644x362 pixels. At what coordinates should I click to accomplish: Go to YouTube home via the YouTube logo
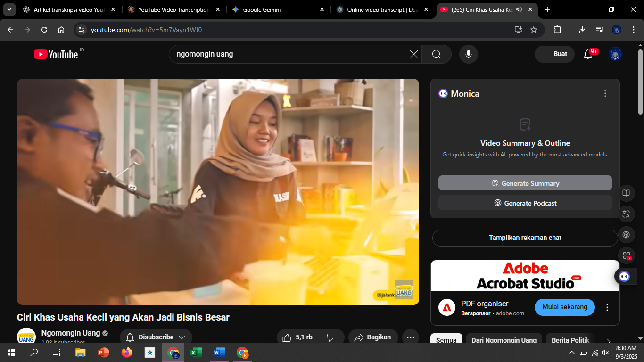pyautogui.click(x=55, y=54)
